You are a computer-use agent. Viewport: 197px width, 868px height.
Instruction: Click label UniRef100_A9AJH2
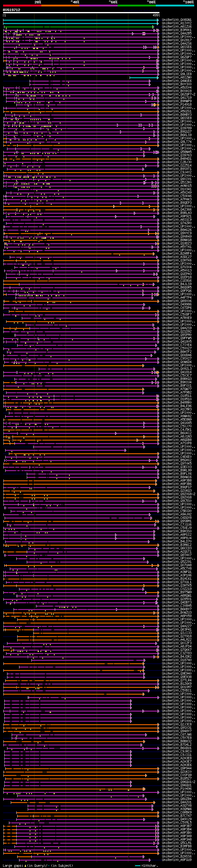click(x=177, y=514)
